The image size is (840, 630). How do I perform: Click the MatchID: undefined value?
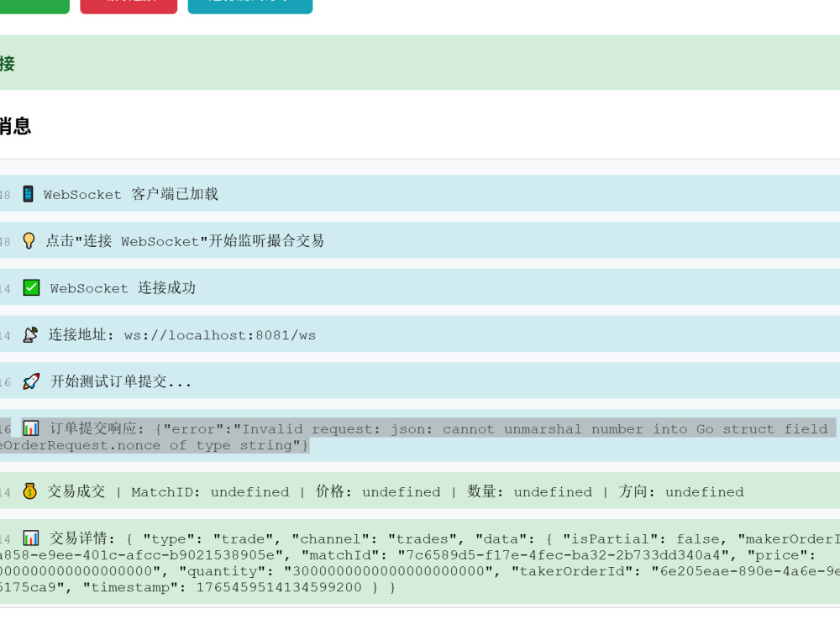coord(210,491)
